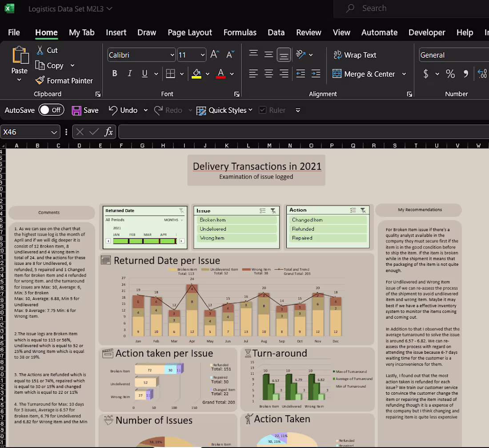Viewport: 489px width, 448px height.
Task: Toggle AutoSave off switch to on
Action: (51, 110)
